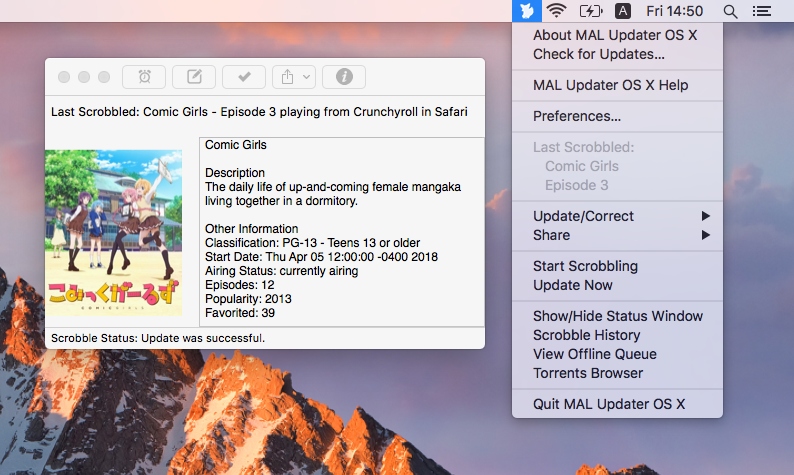Viewport: 794px width, 475px height.
Task: Click the Wi-Fi status icon
Action: [556, 11]
